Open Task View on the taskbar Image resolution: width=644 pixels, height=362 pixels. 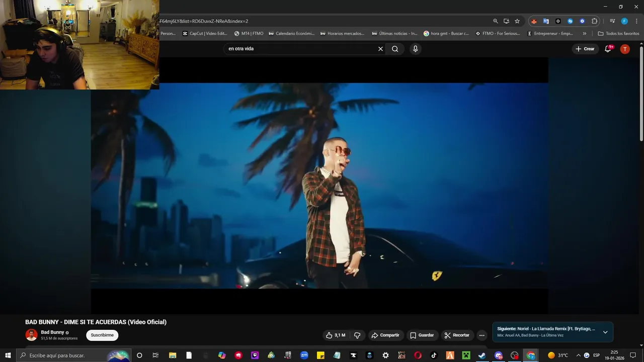[x=155, y=355]
